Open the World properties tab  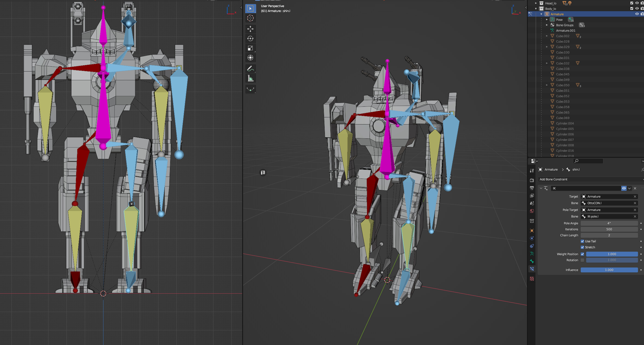[532, 211]
